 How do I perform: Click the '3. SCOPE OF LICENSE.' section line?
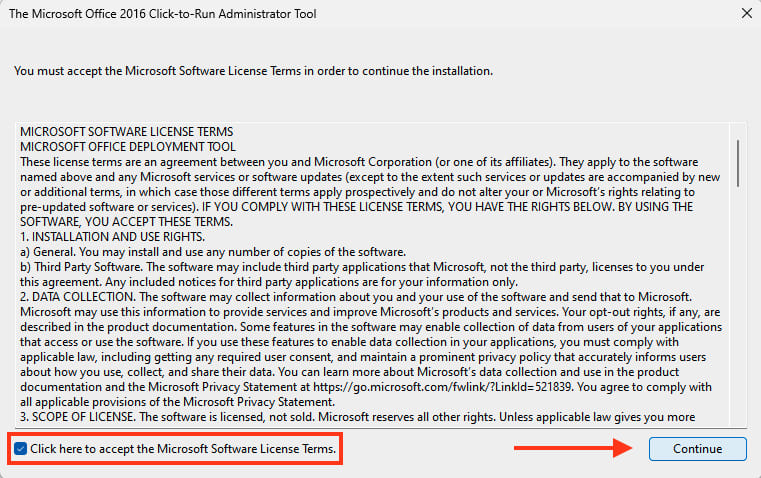coord(358,417)
